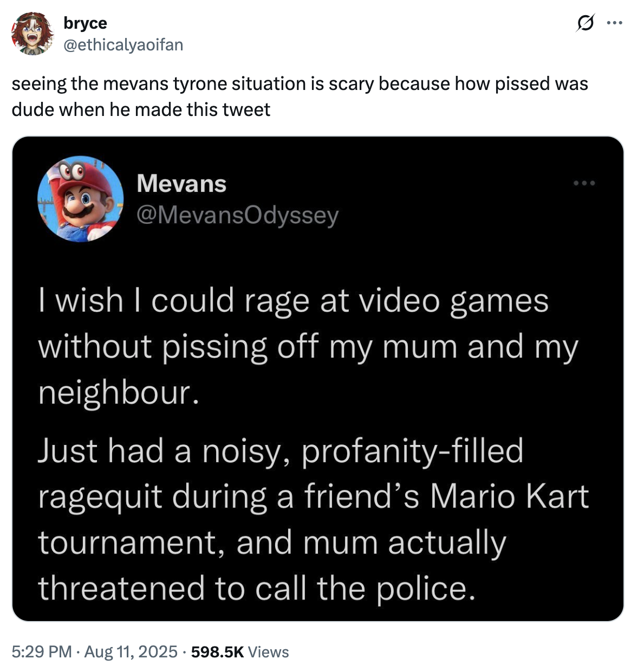Click the tweet text about mevans tyrone
Image resolution: width=637 pixels, height=672 pixels.
pyautogui.click(x=300, y=96)
